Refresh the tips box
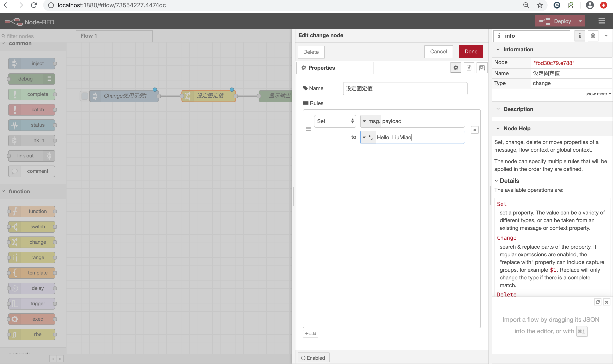 click(598, 302)
